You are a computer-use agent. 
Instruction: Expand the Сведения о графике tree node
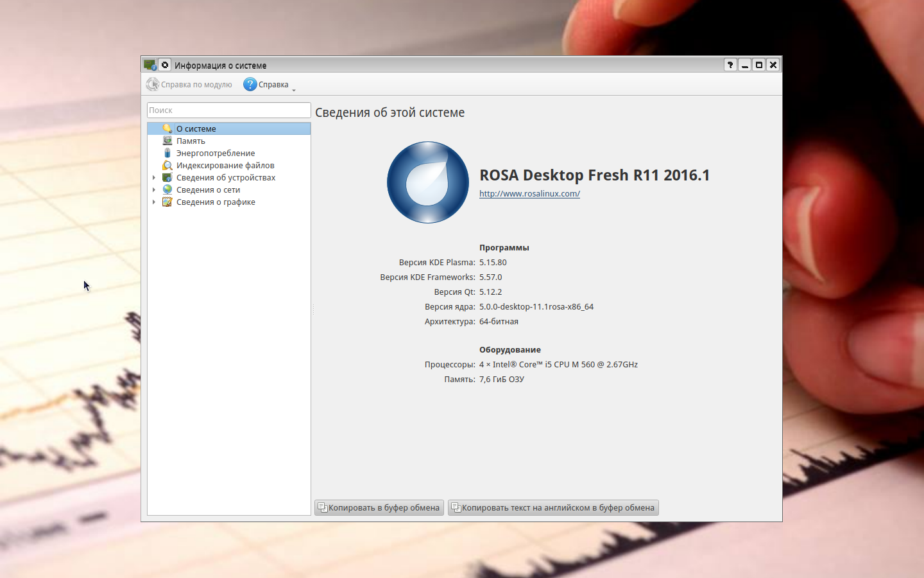coord(154,202)
